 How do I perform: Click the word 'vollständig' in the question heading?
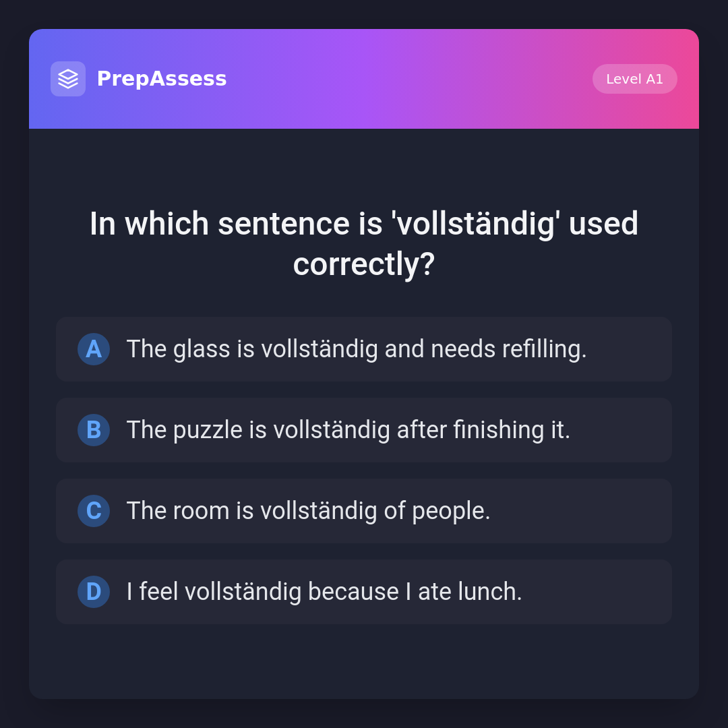[474, 224]
